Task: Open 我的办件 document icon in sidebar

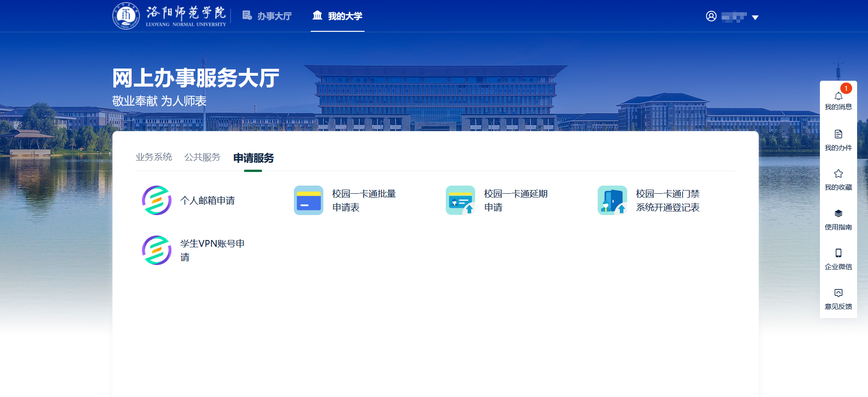Action: pos(838,134)
